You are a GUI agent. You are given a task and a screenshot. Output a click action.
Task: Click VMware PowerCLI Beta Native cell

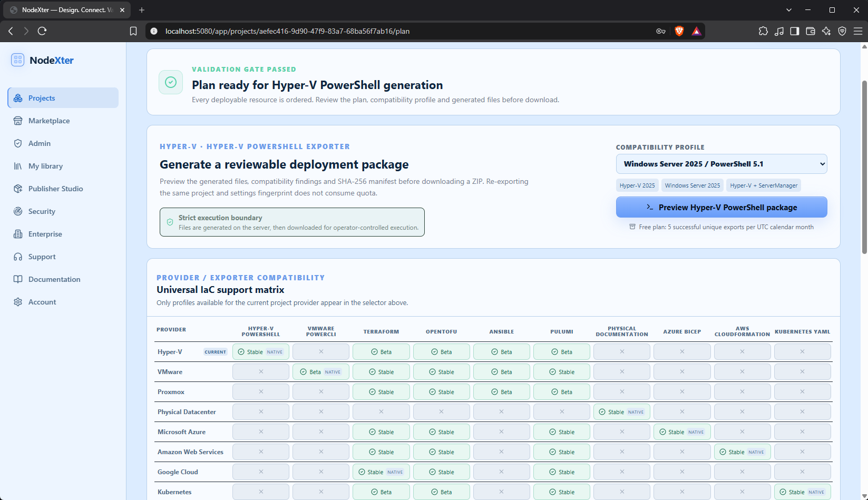(321, 372)
